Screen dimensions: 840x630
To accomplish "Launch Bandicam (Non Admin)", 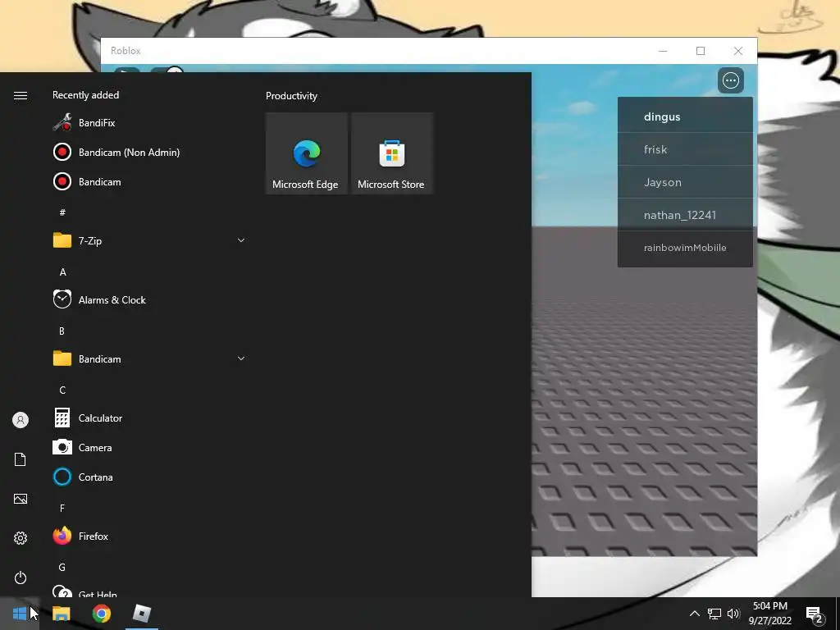I will point(149,152).
